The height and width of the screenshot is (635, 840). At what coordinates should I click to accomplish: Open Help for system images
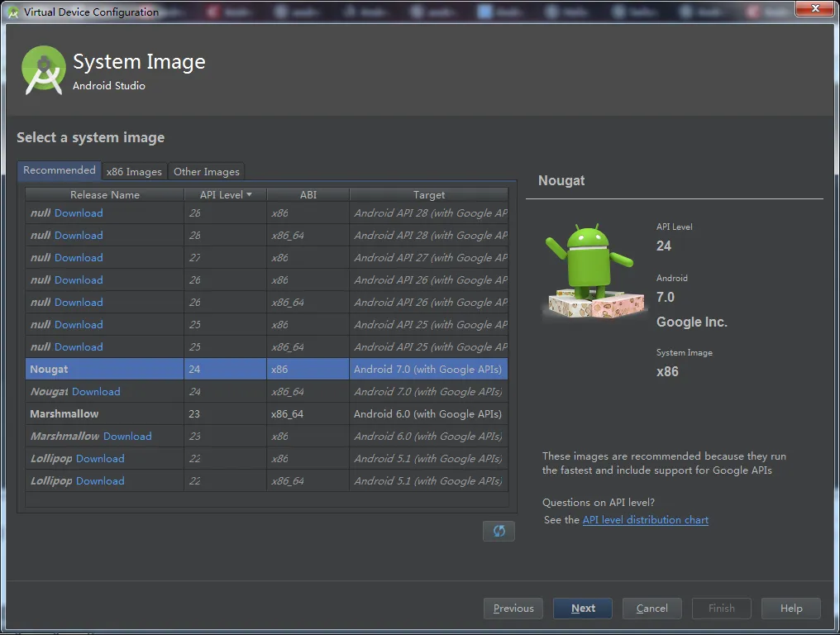point(791,609)
